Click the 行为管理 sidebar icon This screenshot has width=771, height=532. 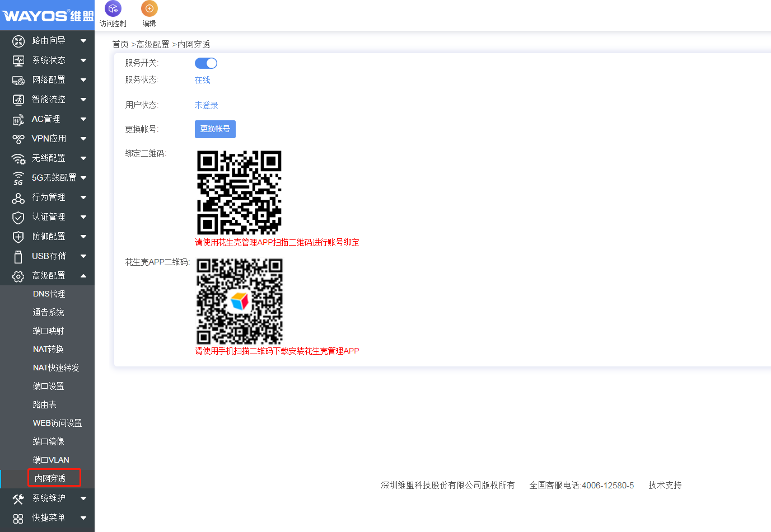(x=18, y=197)
